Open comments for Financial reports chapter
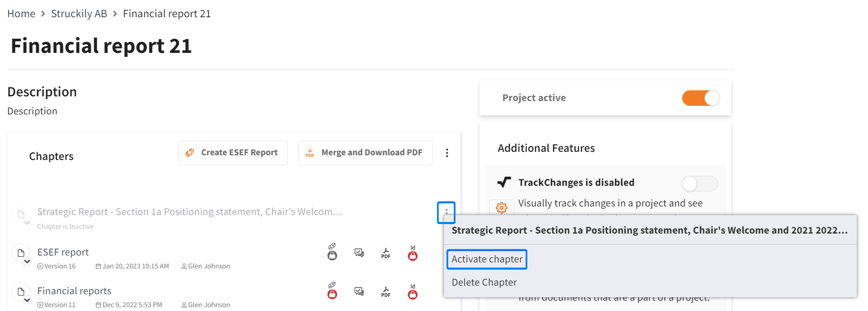 pos(359,291)
